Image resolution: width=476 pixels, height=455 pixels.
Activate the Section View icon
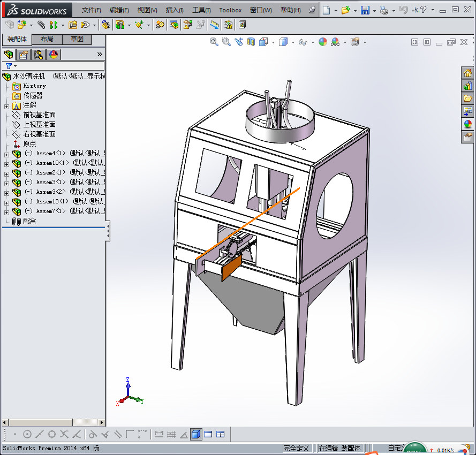(251, 42)
